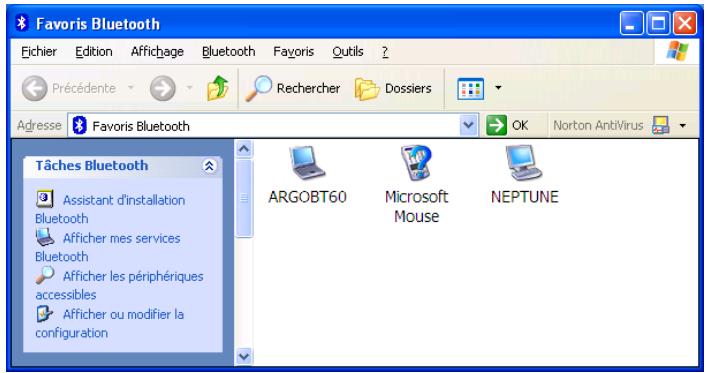Click the Favoris Bluetooth address field
Screen dimensions: 707x373
(272, 125)
